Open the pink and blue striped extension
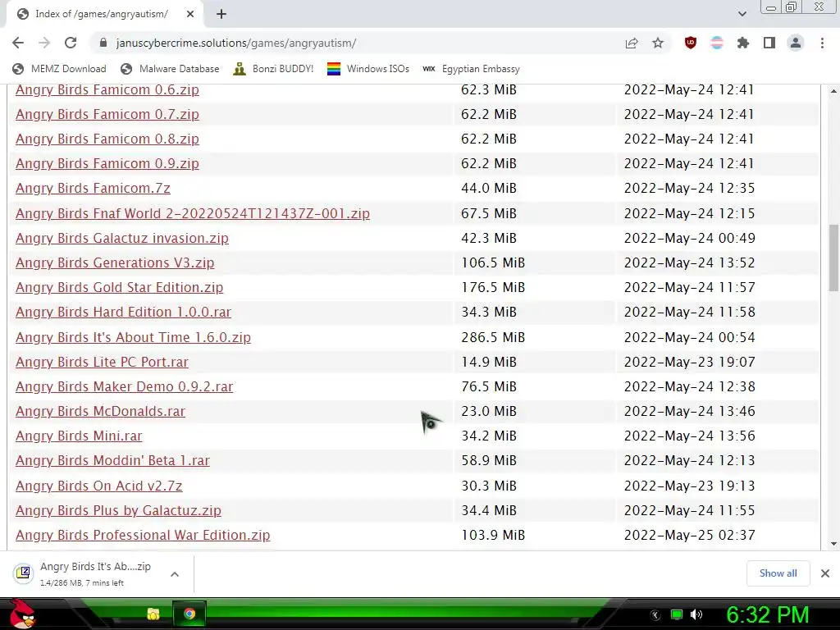 717,43
